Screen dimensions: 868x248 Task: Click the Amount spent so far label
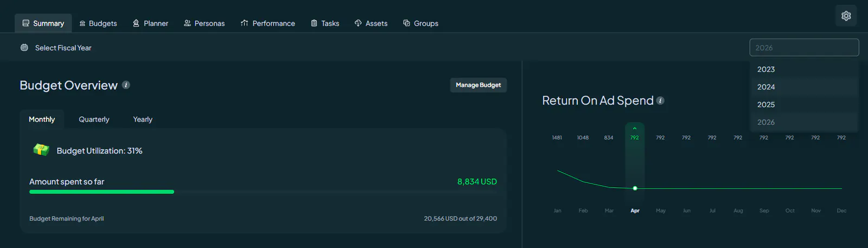(x=67, y=182)
